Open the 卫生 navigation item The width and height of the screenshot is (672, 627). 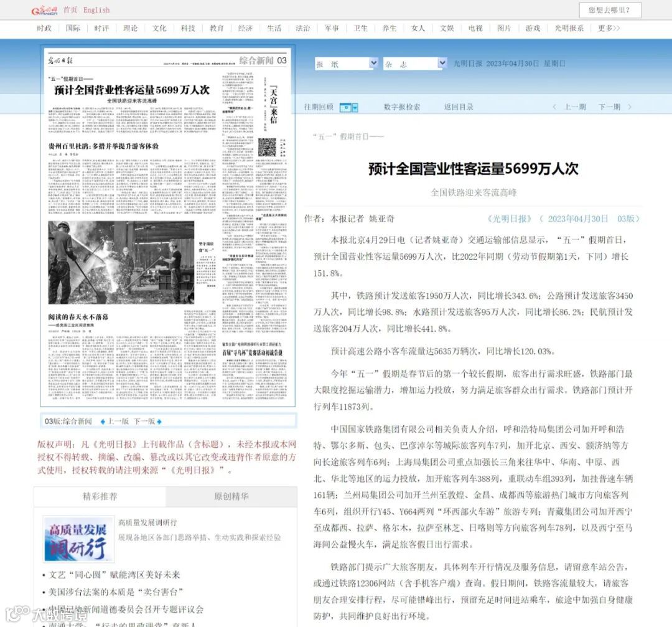[x=360, y=28]
